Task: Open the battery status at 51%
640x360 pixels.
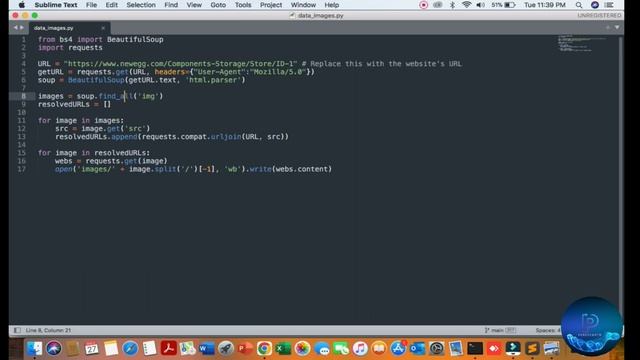Action: click(503, 5)
